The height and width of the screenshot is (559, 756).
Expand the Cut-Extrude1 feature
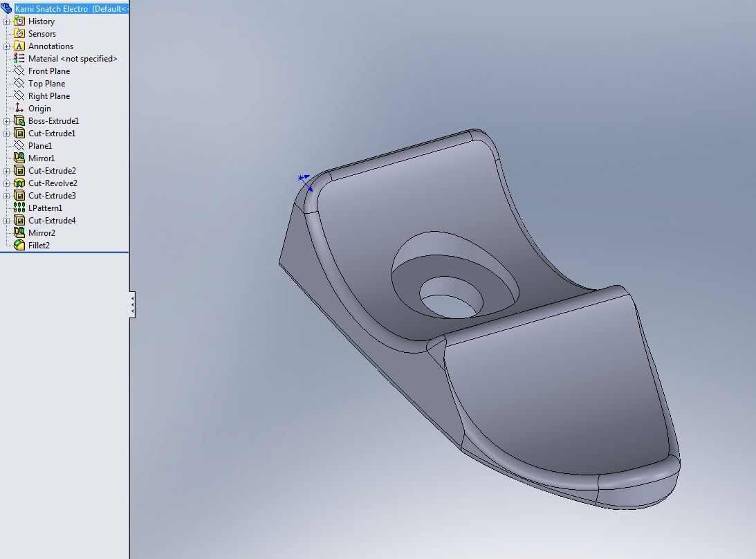tap(6, 134)
